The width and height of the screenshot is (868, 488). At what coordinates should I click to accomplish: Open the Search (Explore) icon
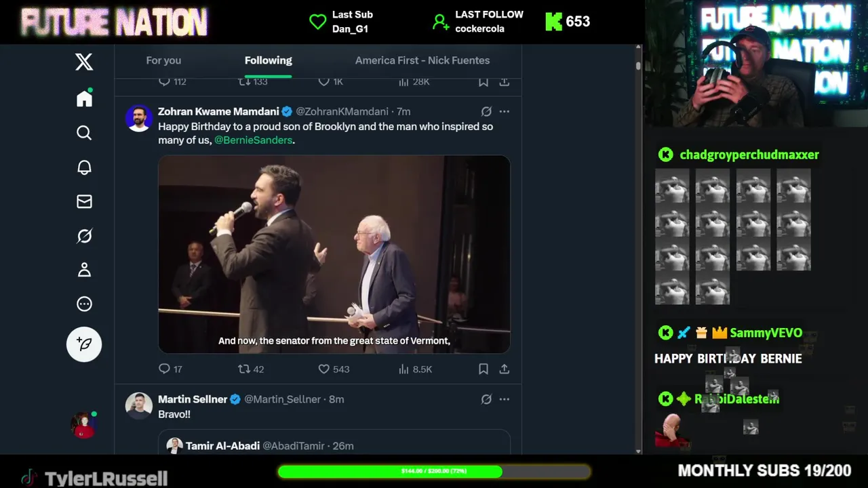coord(84,133)
